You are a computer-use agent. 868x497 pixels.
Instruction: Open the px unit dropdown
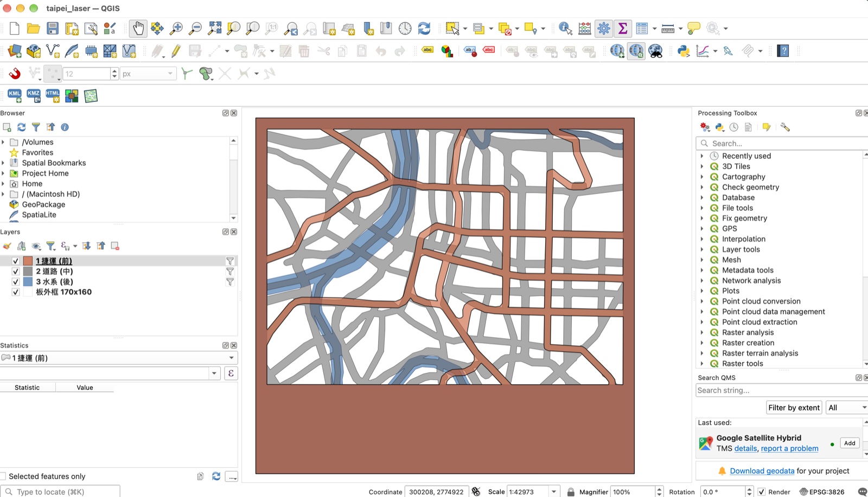[148, 74]
